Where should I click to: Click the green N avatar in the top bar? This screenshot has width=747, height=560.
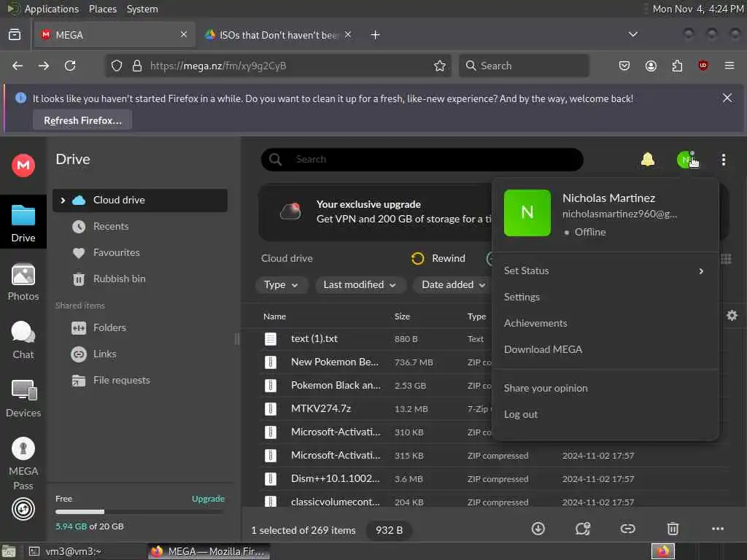[x=685, y=160]
